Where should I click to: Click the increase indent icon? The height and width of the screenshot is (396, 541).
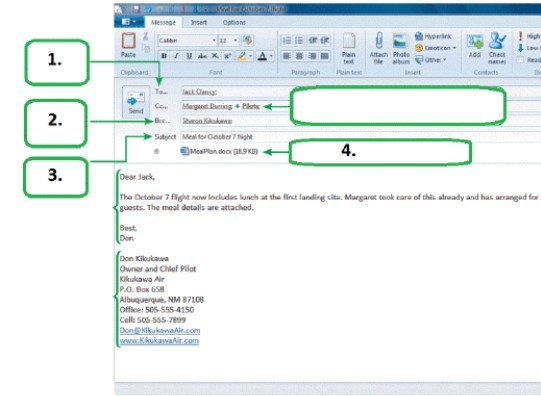325,40
